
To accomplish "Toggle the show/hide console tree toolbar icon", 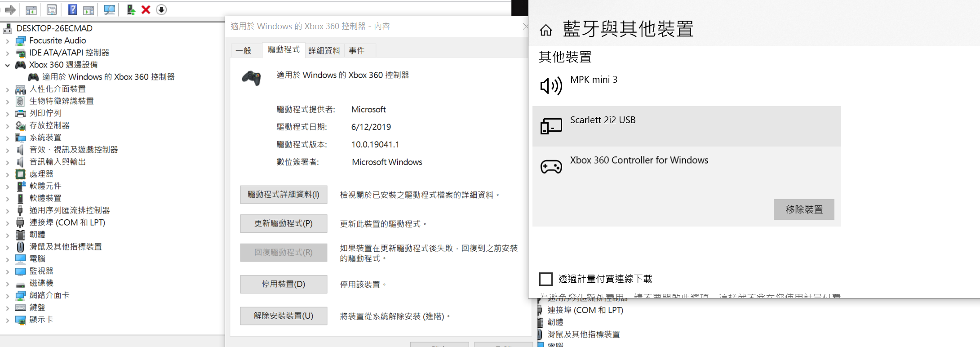I will click(x=31, y=10).
